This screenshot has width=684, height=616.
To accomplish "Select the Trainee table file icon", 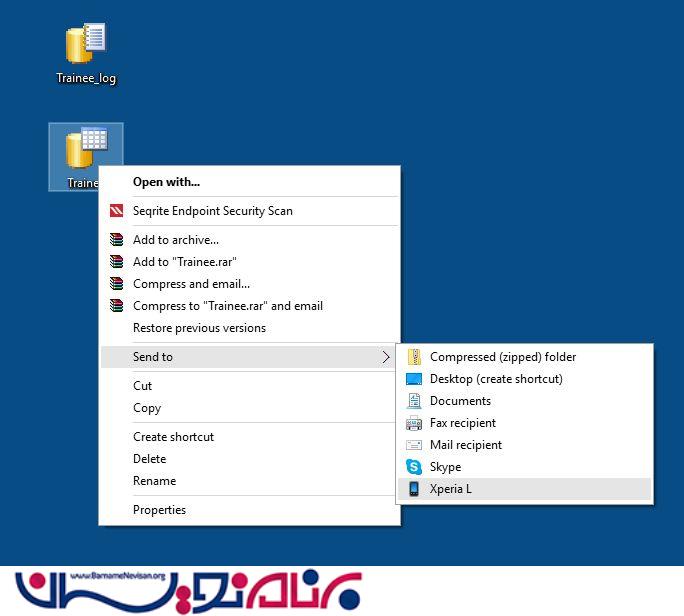I will 85,150.
